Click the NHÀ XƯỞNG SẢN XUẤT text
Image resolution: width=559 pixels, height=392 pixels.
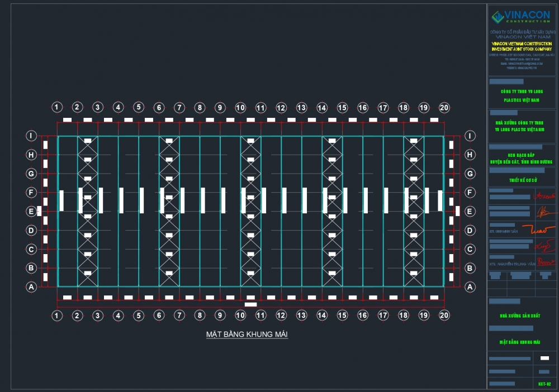tap(522, 315)
